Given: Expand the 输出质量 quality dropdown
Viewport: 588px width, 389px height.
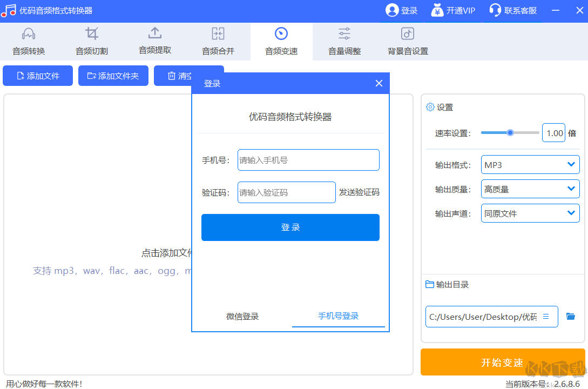Looking at the screenshot, I should (x=530, y=188).
